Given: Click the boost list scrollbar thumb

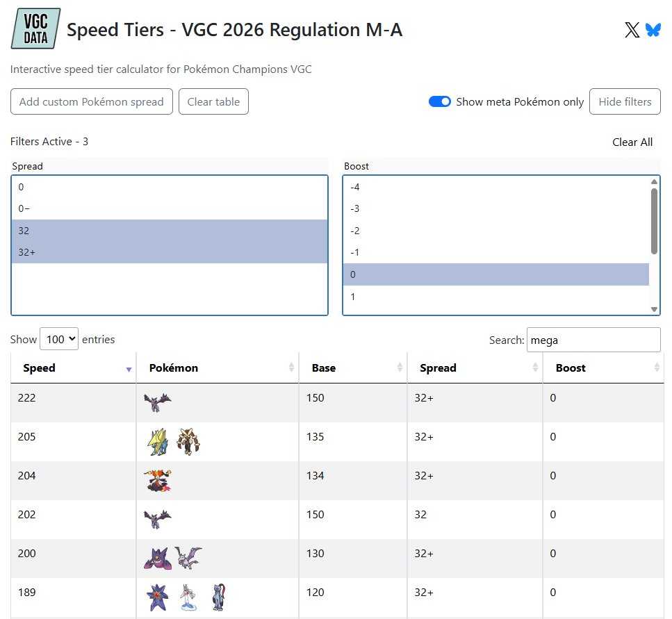Looking at the screenshot, I should point(654,221).
